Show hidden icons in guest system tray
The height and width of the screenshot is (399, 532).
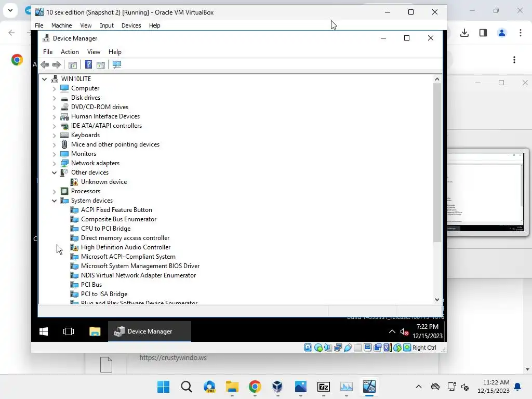pyautogui.click(x=392, y=331)
